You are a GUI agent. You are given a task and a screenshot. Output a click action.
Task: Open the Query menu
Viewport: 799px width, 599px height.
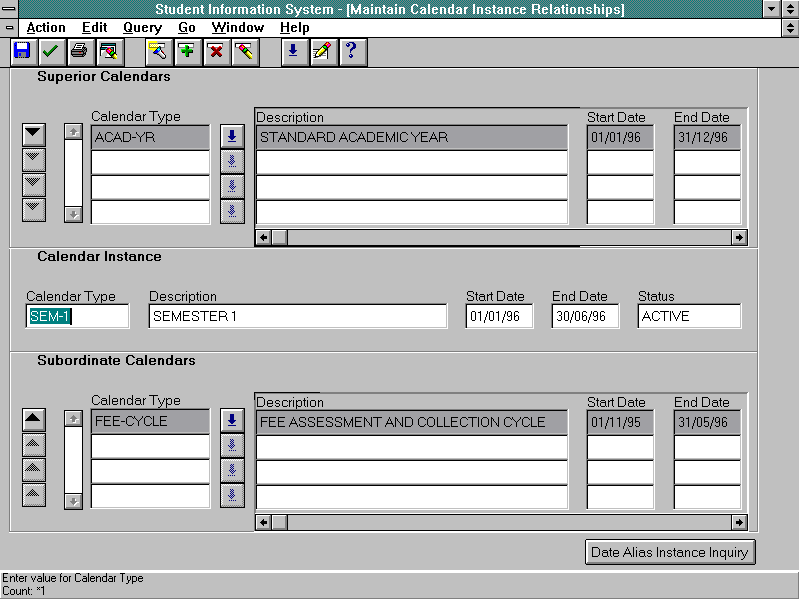pyautogui.click(x=142, y=28)
